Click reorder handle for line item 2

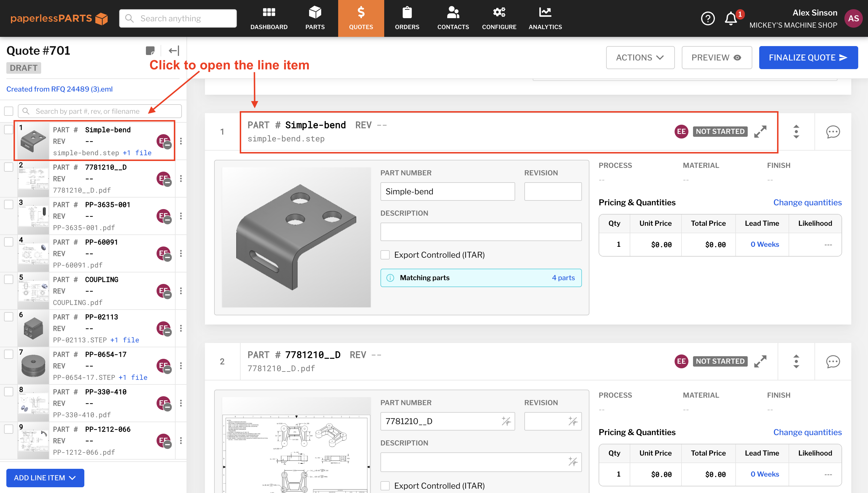796,361
